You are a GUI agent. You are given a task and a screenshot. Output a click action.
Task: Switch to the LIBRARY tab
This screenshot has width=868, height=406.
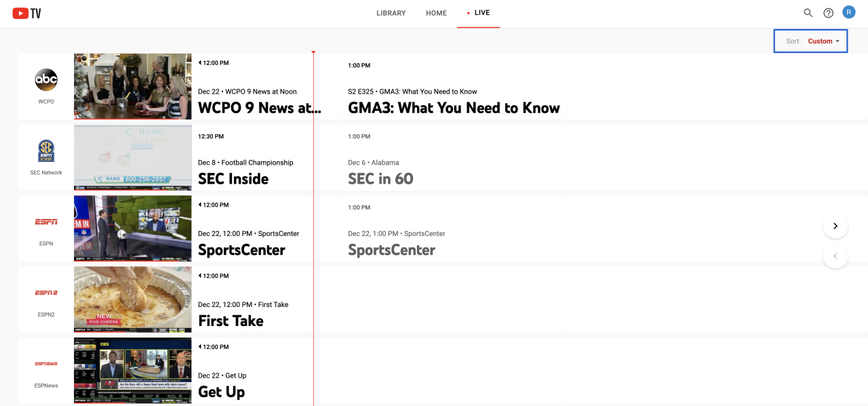click(x=391, y=12)
